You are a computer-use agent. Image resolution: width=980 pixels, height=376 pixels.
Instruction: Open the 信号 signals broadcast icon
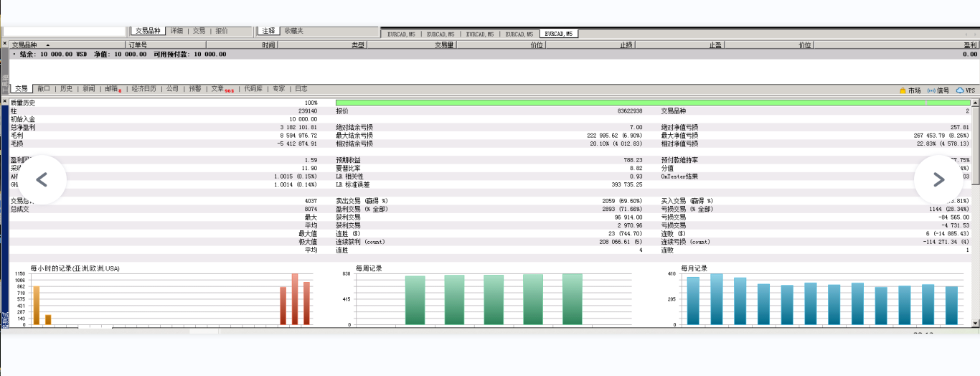click(931, 90)
